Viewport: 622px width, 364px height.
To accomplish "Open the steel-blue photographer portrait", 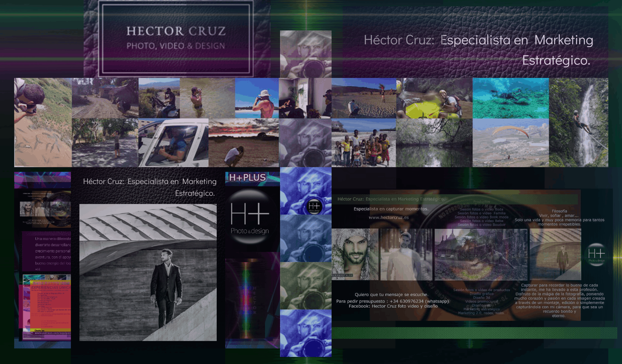I will click(306, 238).
